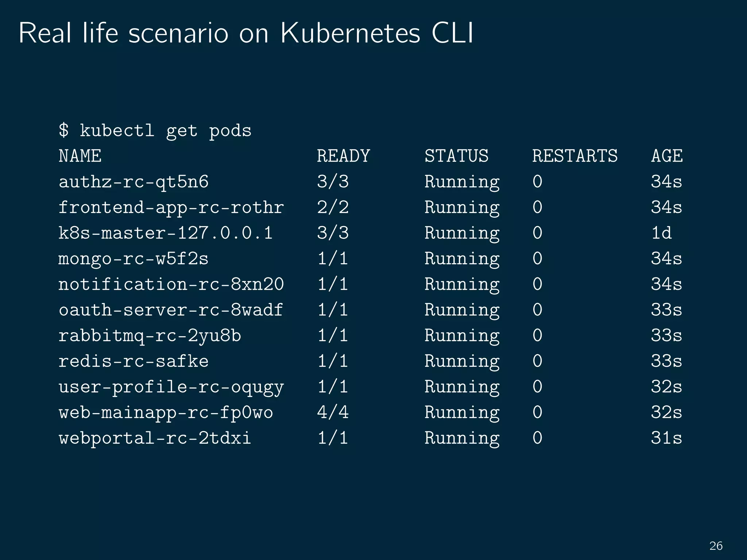This screenshot has width=747, height=560.
Task: Click the '1d' age of k8s-master
Action: 661,233
